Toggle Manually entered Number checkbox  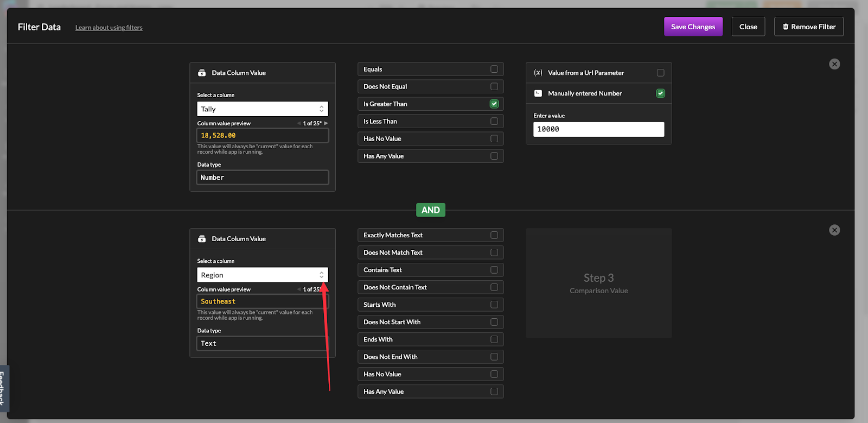coord(661,93)
